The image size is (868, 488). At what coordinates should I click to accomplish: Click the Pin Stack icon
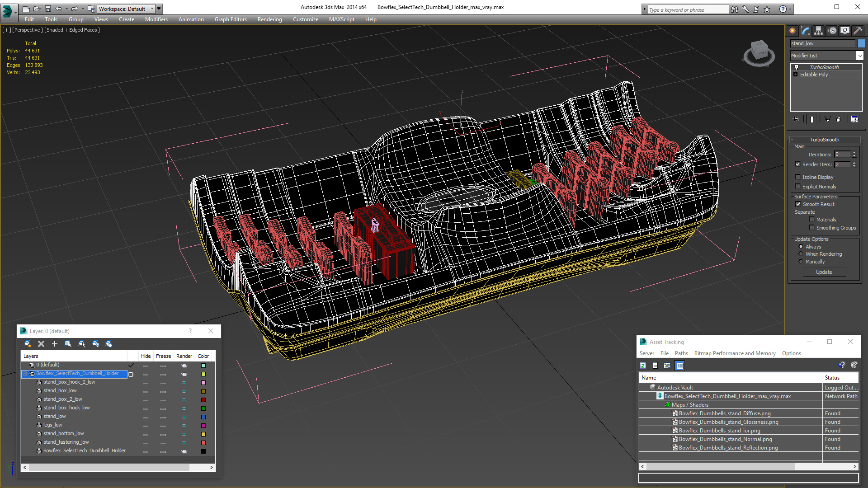click(x=796, y=119)
